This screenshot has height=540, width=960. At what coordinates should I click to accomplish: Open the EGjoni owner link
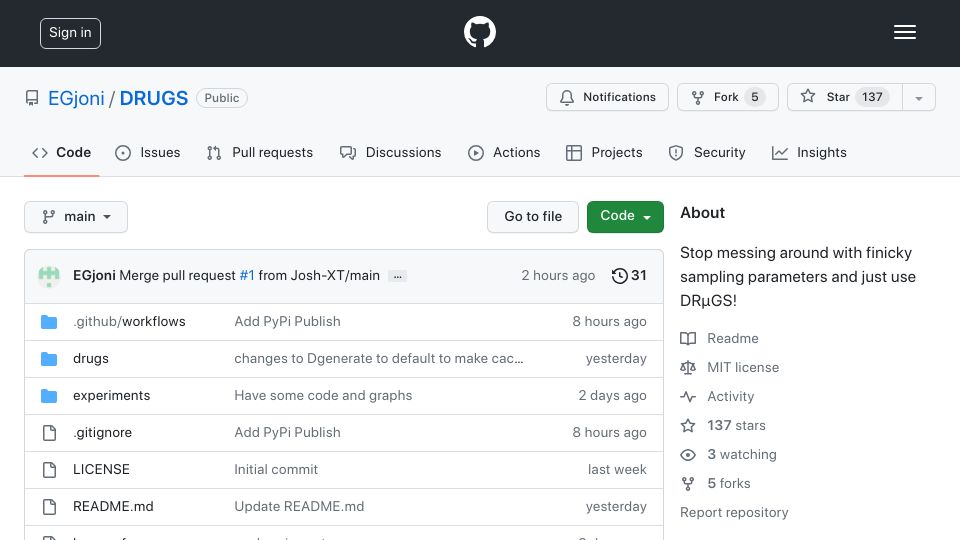coord(76,98)
